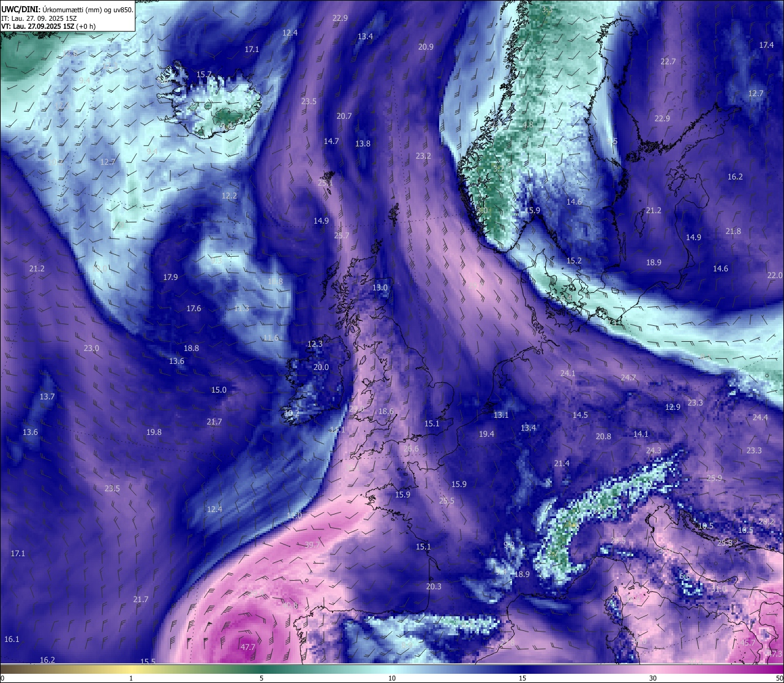Image resolution: width=784 pixels, height=683 pixels.
Task: Click the 12.2 value label
Action: point(229,195)
